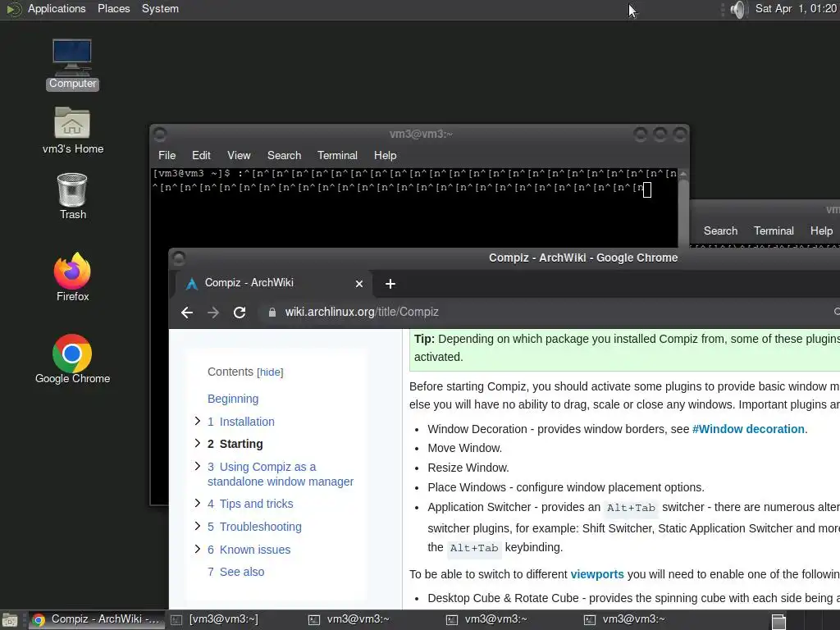Screen dimensions: 840x630
Task: Open the Applications menu
Action: 57,8
